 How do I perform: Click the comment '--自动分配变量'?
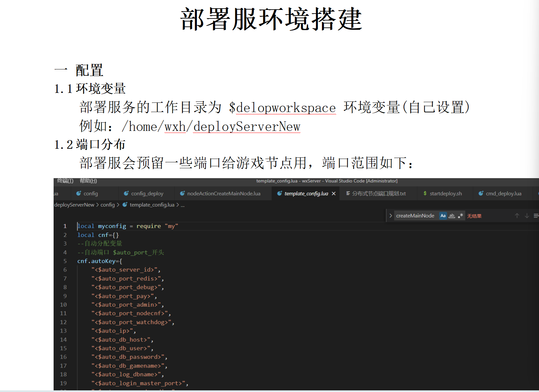[100, 244]
